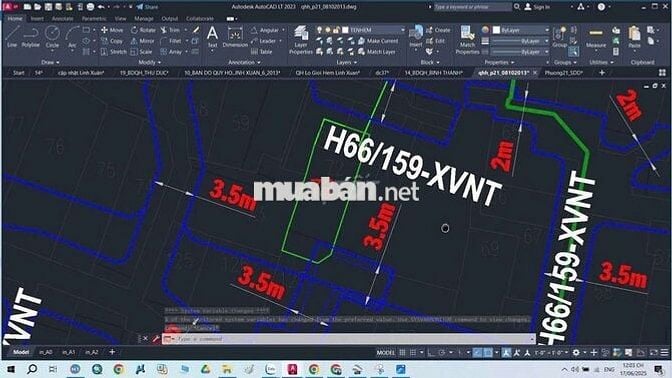Click the white layer color swatch
The height and width of the screenshot is (378, 672).
click(345, 30)
